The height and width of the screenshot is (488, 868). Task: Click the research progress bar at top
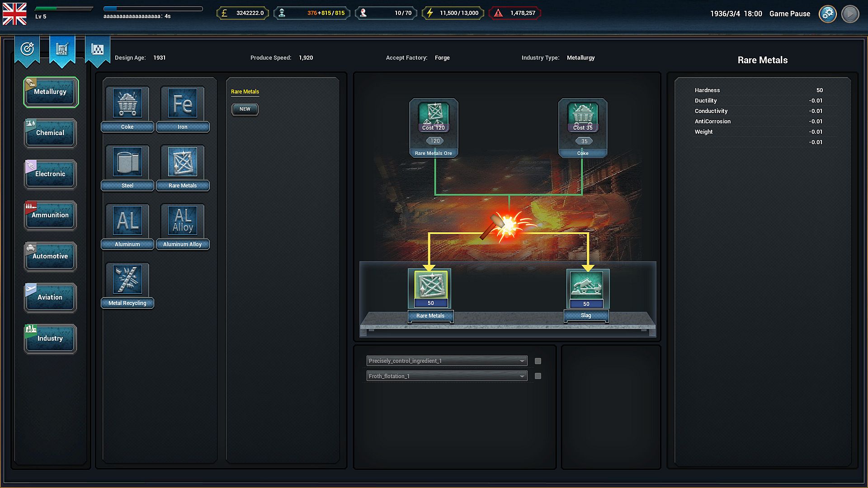pyautogui.click(x=153, y=9)
